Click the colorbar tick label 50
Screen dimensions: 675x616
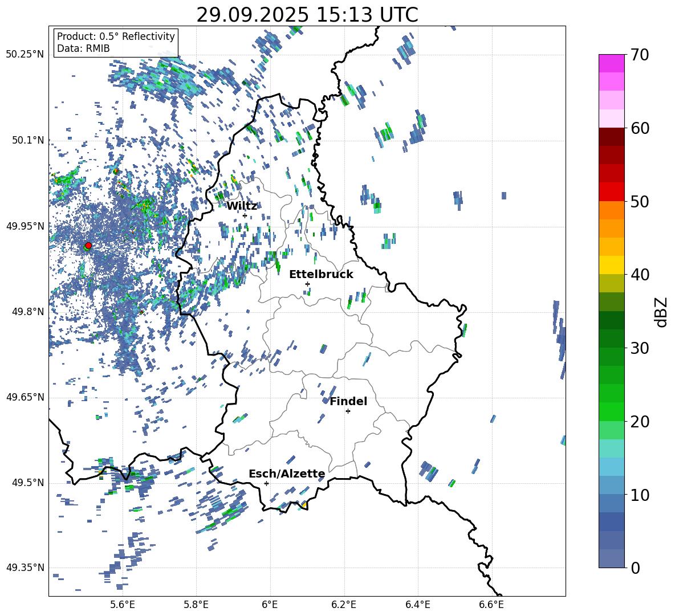(640, 202)
